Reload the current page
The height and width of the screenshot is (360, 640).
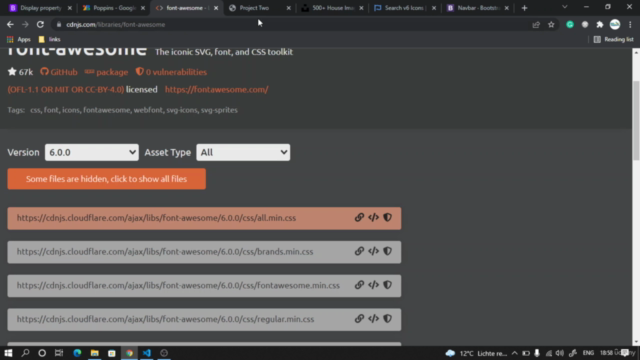40,24
